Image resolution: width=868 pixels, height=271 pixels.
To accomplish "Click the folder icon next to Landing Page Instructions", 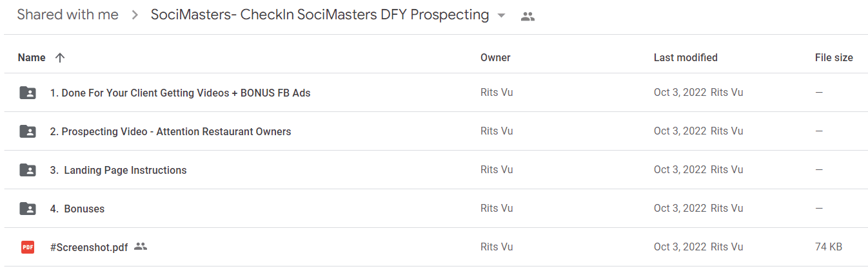I will (x=28, y=170).
